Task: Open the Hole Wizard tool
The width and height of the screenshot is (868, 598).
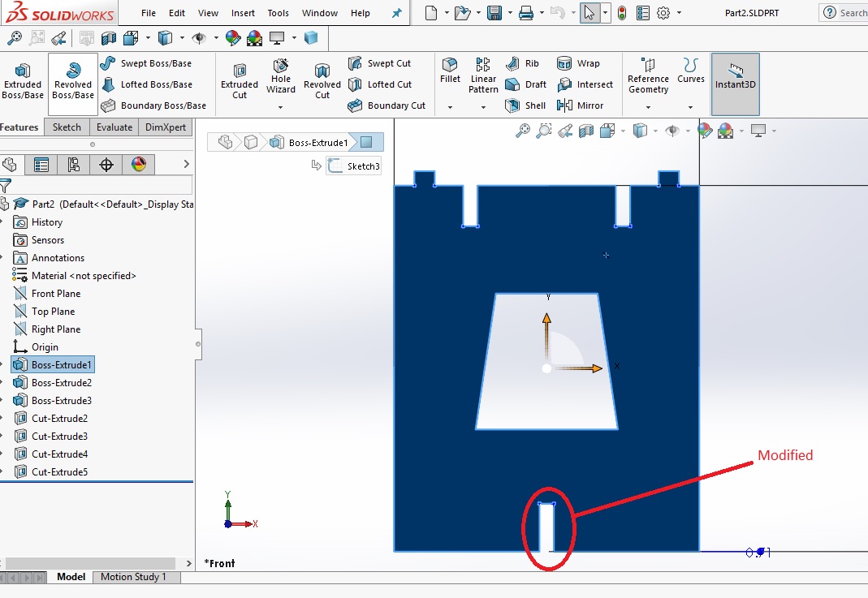Action: pos(281,76)
